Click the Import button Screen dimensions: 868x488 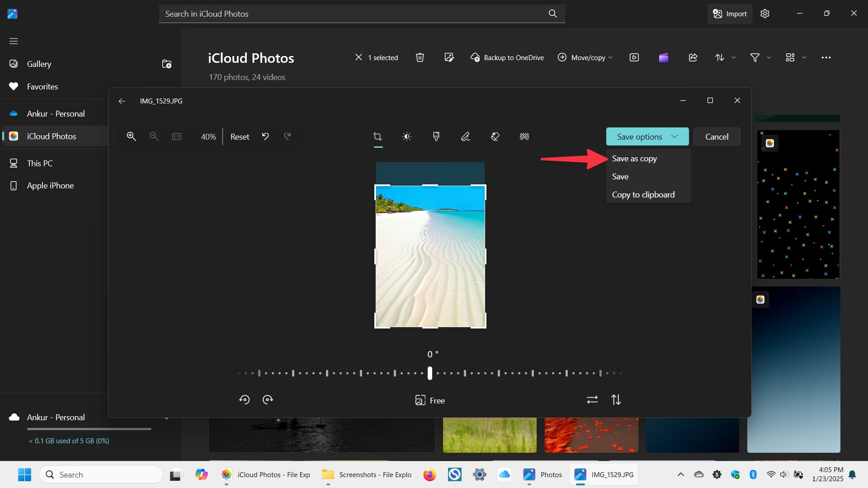coord(730,14)
